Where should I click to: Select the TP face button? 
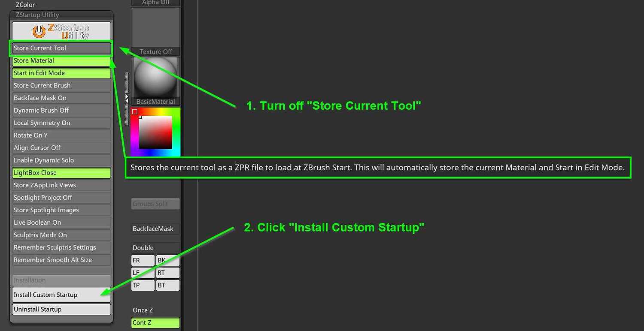pyautogui.click(x=143, y=285)
